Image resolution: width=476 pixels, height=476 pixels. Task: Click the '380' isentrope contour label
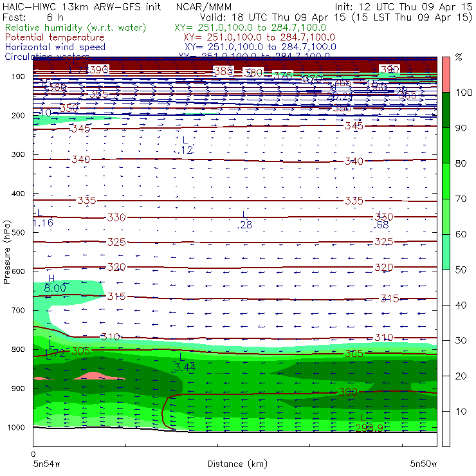(253, 73)
